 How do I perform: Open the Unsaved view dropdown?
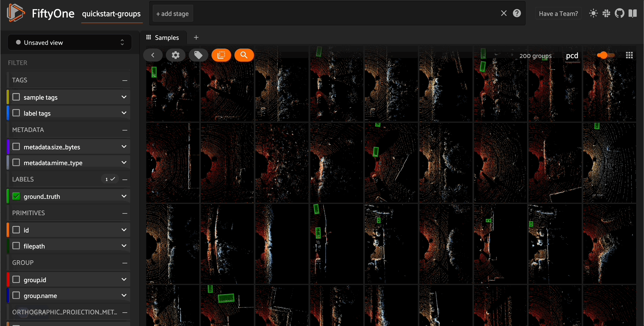pos(70,42)
